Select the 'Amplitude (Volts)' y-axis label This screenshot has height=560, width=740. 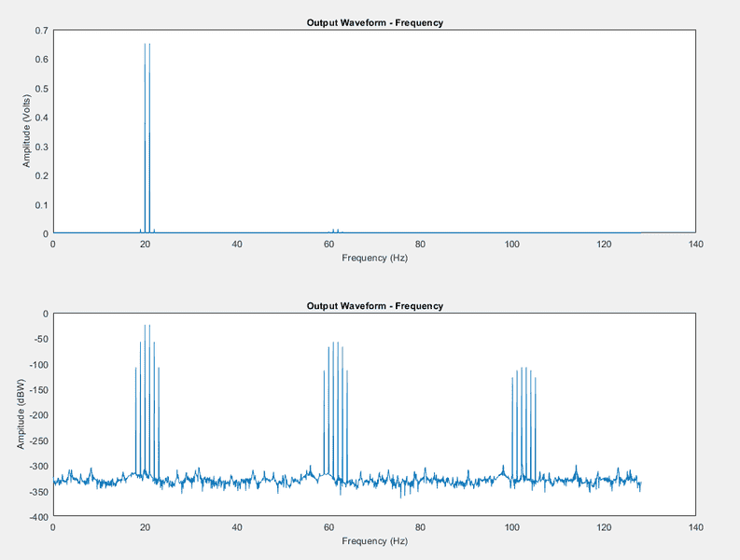coord(27,132)
